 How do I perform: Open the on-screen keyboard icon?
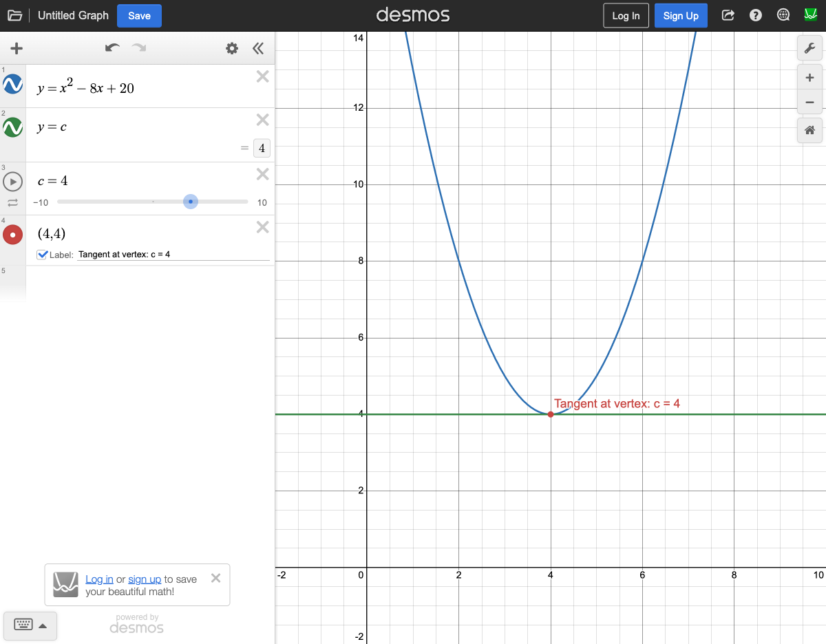tap(23, 625)
